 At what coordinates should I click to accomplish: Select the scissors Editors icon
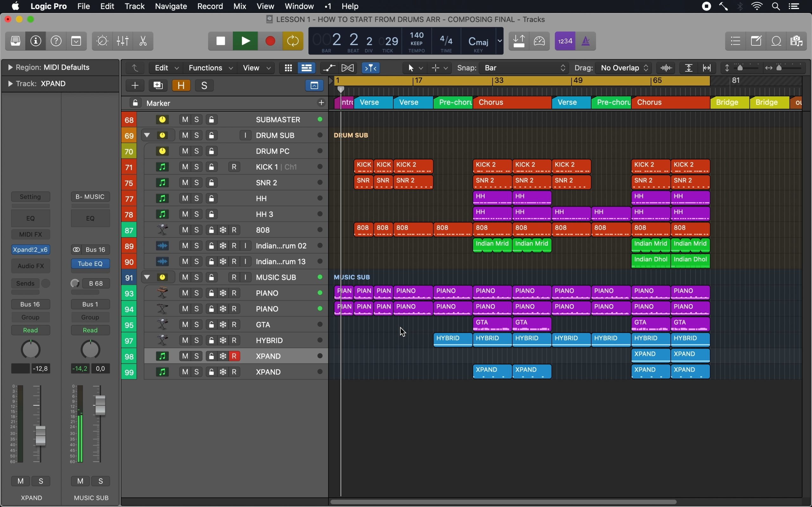143,41
